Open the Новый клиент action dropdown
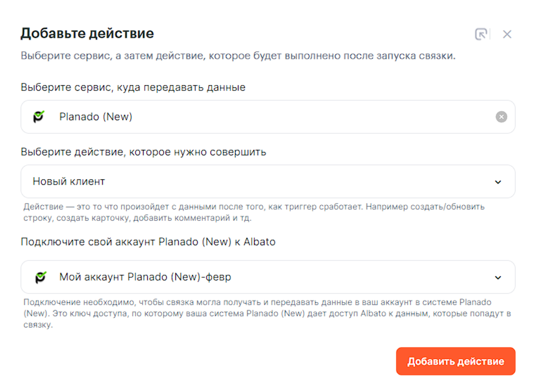 (69, 181)
